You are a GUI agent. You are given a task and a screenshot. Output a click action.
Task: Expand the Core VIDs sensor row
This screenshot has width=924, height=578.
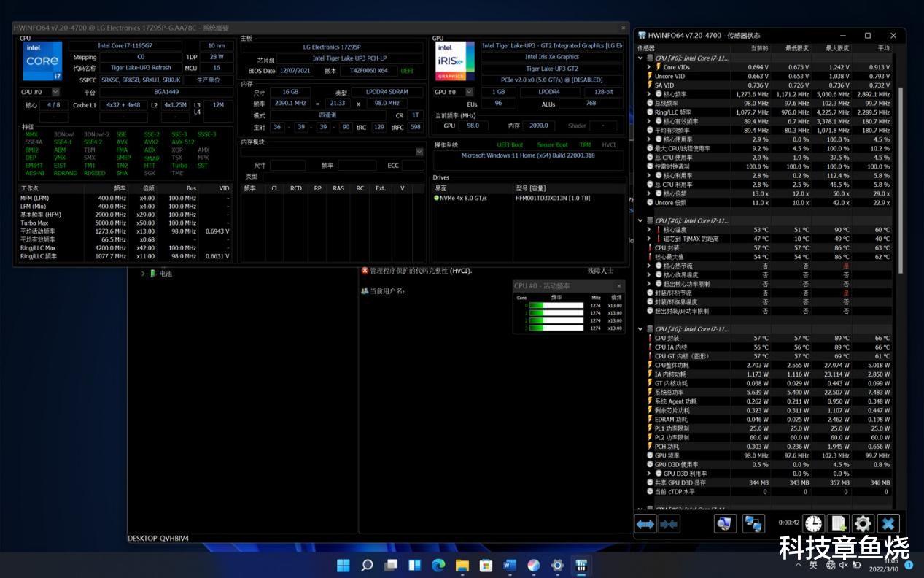649,67
